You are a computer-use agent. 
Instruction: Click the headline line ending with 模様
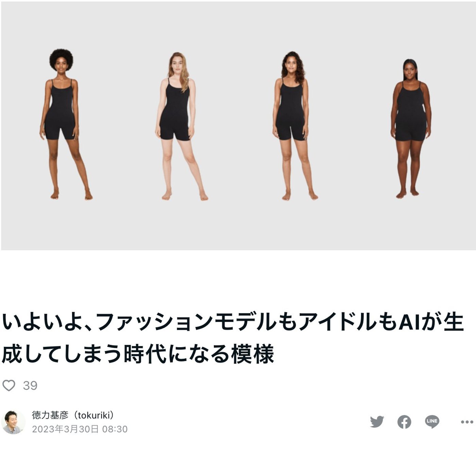coord(138,354)
